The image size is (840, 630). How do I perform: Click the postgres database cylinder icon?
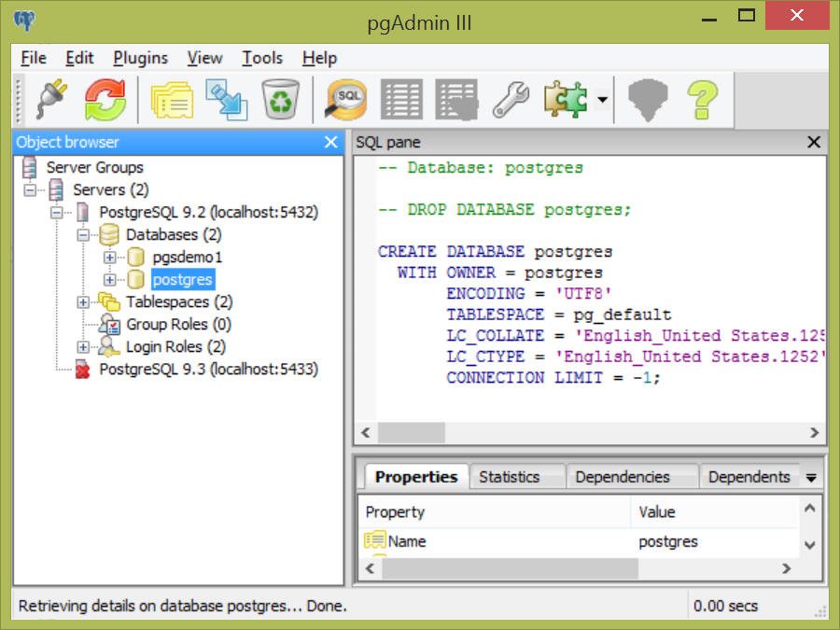click(x=136, y=280)
